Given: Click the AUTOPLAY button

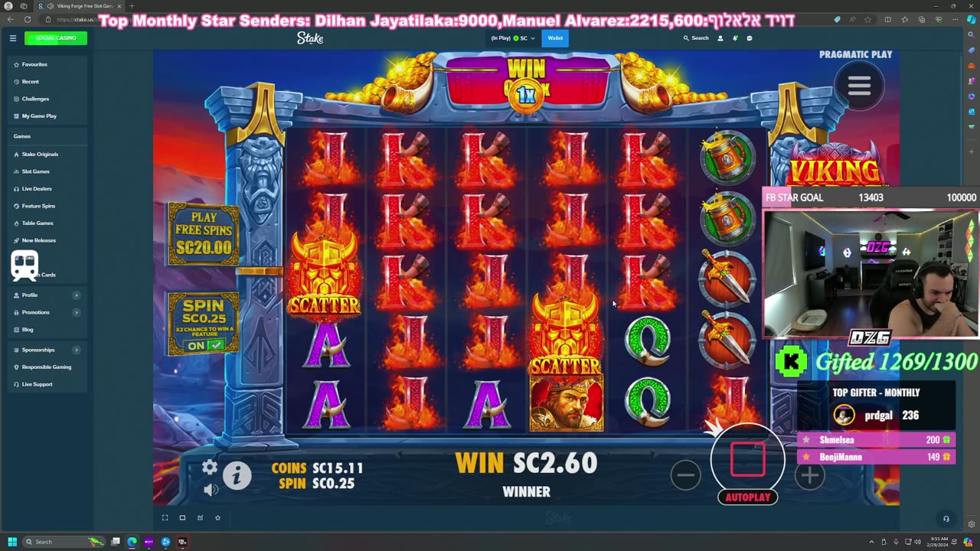Looking at the screenshot, I should 747,497.
